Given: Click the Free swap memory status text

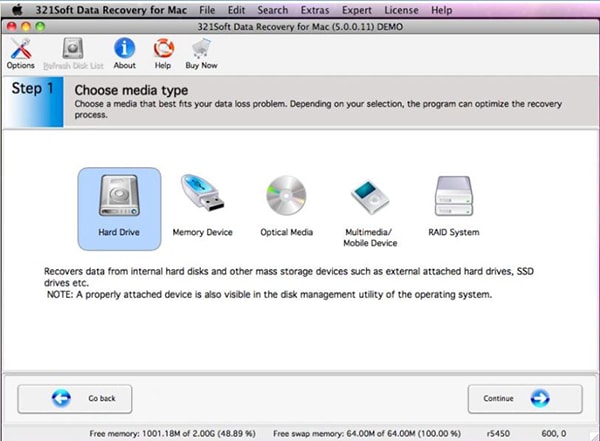Looking at the screenshot, I should [x=367, y=433].
